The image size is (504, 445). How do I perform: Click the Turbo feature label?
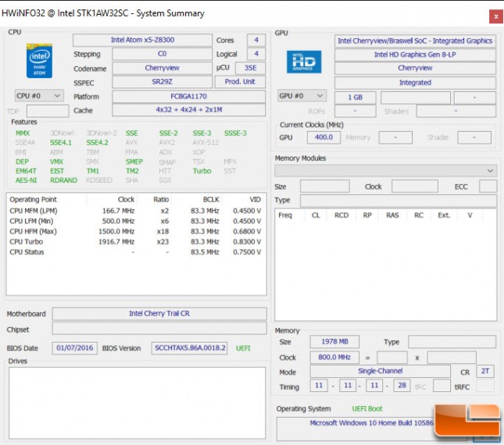(202, 171)
